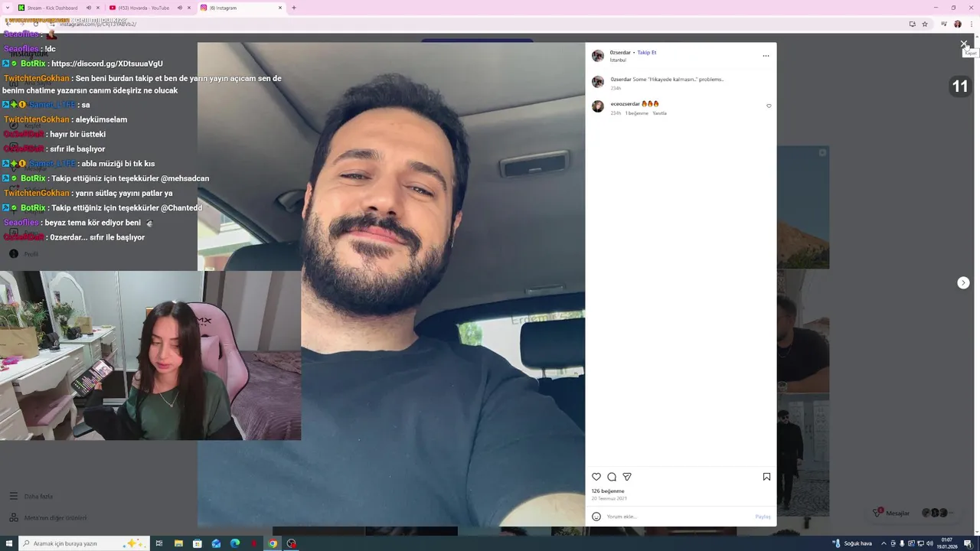This screenshot has width=980, height=551.
Task: Close the Instagram post overlay with the X
Action: [964, 44]
